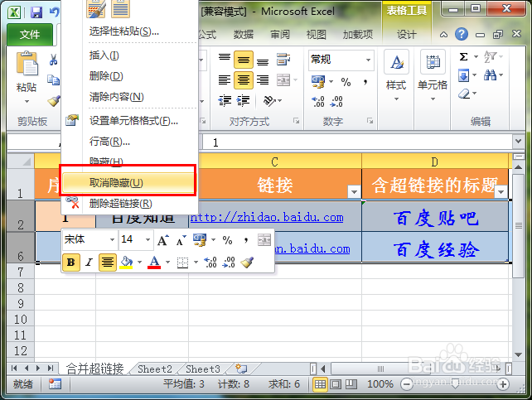Open the Cells group button
The height and width of the screenshot is (400, 532).
[433, 75]
